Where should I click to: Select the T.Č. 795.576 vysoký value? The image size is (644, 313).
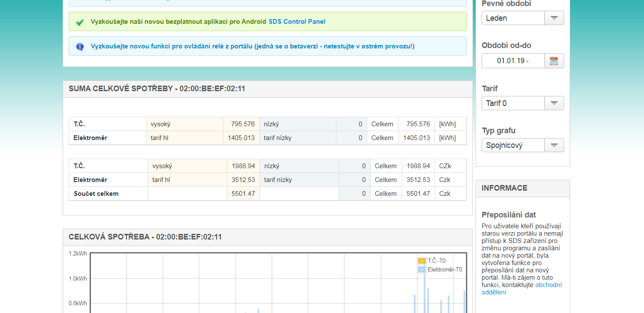tap(243, 124)
